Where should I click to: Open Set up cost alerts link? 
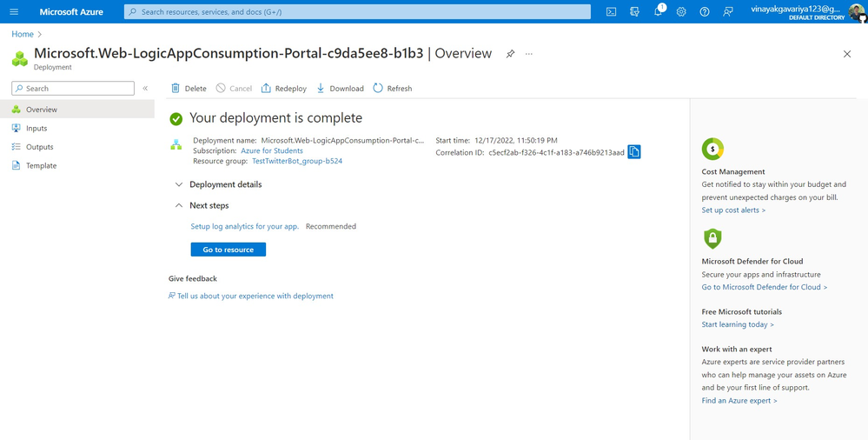click(733, 210)
